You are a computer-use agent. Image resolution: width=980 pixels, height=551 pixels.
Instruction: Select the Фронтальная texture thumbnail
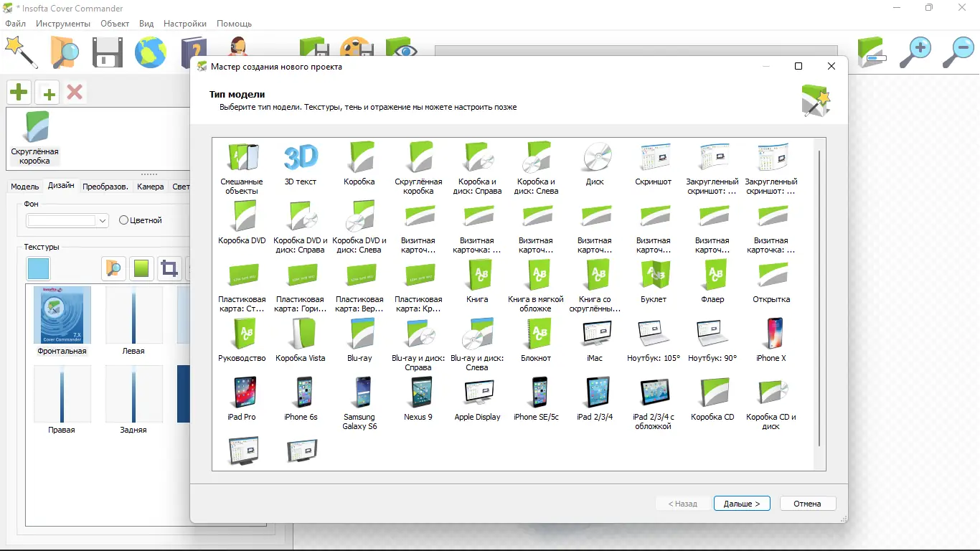[x=62, y=321]
